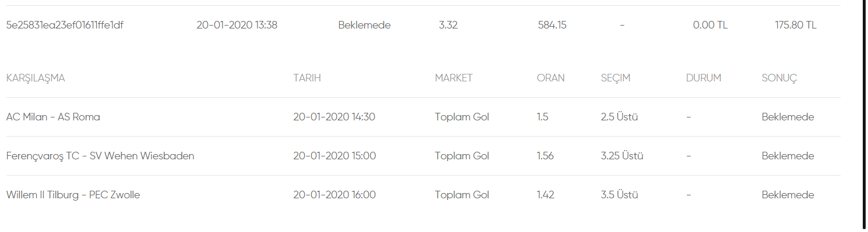Click the coupon Beklemede status
Screen dimensions: 868x232
pyautogui.click(x=364, y=25)
